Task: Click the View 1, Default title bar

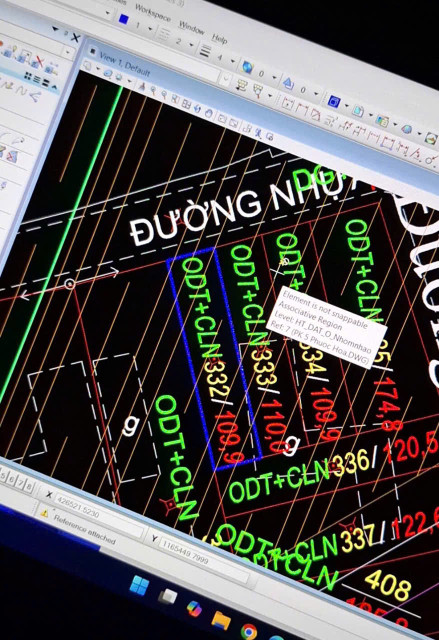Action: [x=125, y=65]
